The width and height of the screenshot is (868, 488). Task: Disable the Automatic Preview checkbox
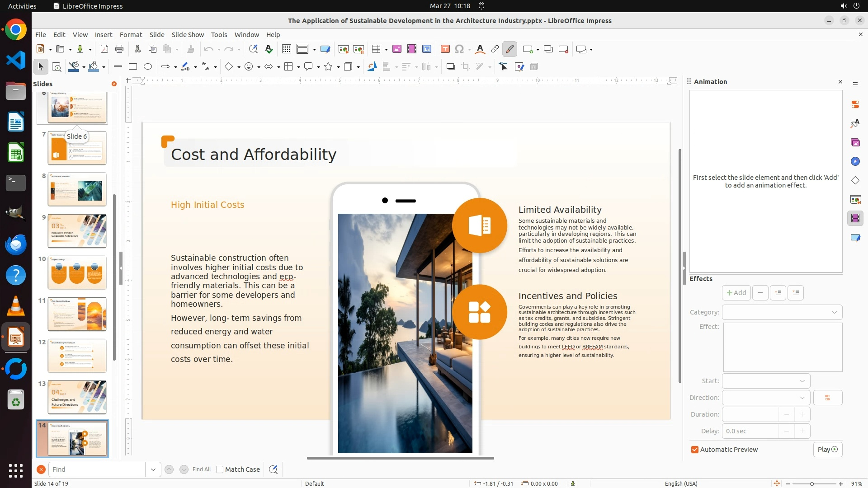point(695,450)
